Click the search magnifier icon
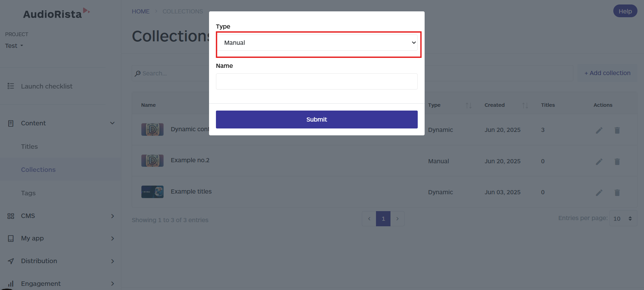Viewport: 644px width, 290px height. coord(137,73)
